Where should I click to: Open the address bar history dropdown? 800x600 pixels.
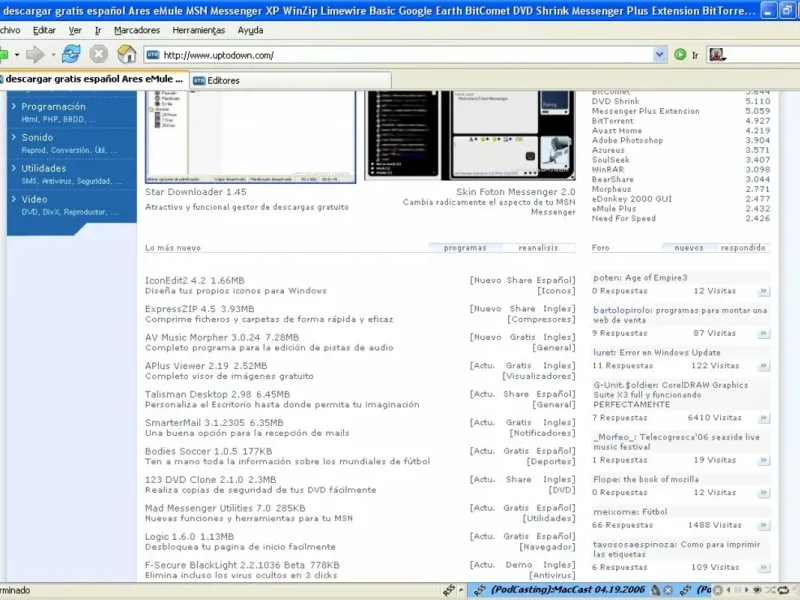pyautogui.click(x=659, y=55)
